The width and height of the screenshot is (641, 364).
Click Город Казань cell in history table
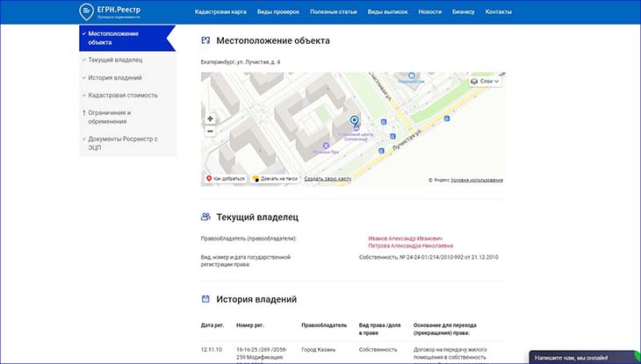point(319,350)
